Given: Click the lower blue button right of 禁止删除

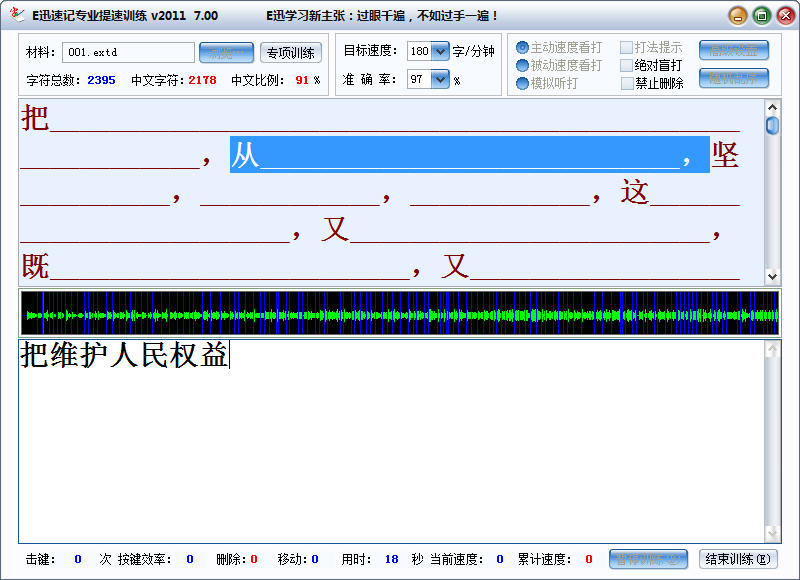Looking at the screenshot, I should [734, 78].
